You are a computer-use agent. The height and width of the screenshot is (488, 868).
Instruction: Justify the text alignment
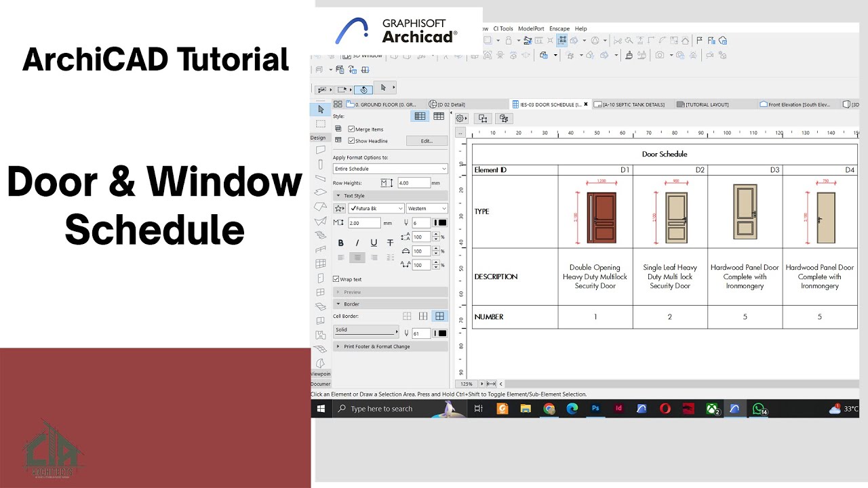pyautogui.click(x=390, y=258)
